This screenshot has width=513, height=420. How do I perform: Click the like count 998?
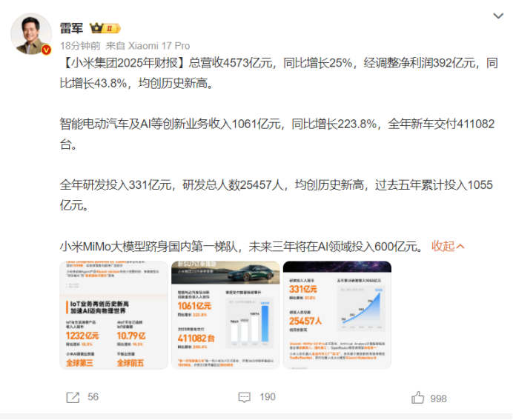438,399
